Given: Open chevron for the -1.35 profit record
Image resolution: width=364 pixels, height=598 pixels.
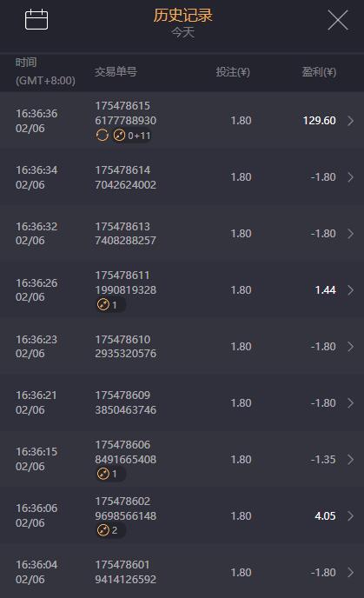Looking at the screenshot, I should click(x=351, y=460).
